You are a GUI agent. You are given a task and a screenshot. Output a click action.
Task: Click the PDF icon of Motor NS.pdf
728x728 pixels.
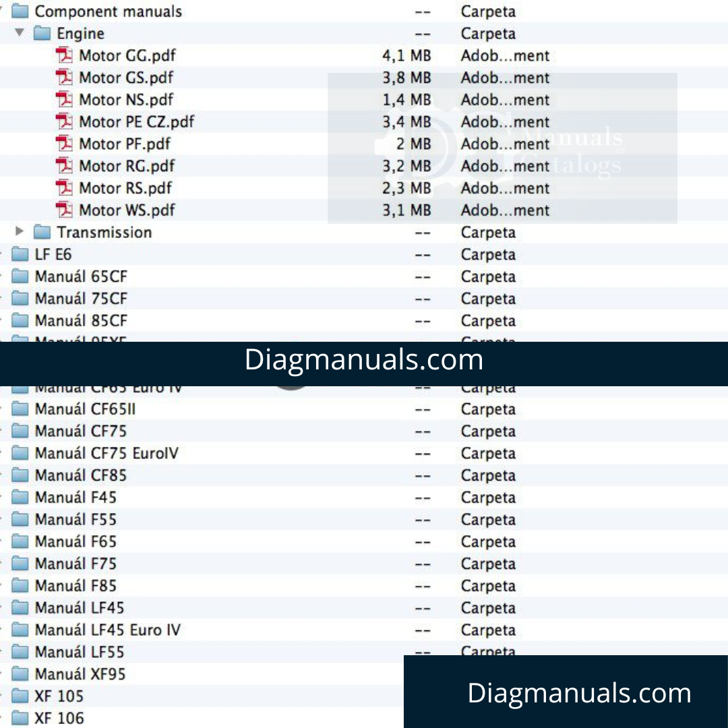click(x=65, y=100)
